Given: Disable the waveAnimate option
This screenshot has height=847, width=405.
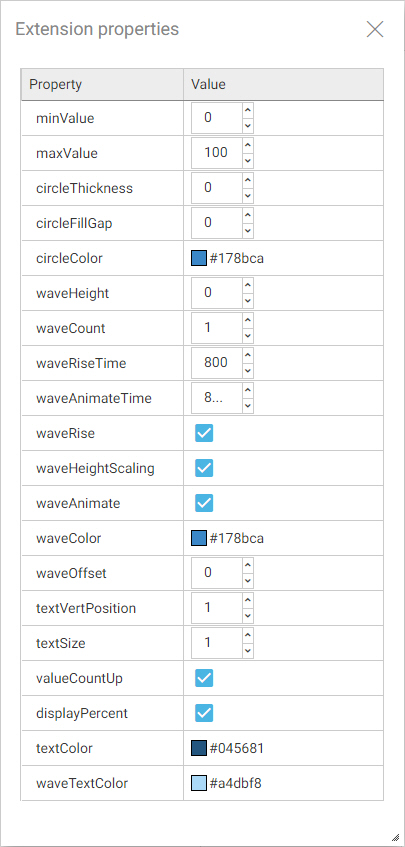Looking at the screenshot, I should [x=204, y=503].
